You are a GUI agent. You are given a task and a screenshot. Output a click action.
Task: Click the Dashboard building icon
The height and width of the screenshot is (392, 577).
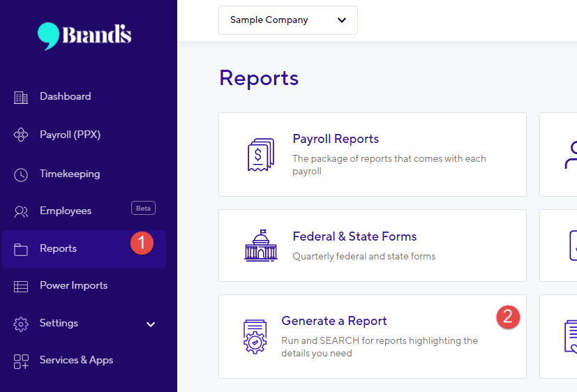(21, 98)
